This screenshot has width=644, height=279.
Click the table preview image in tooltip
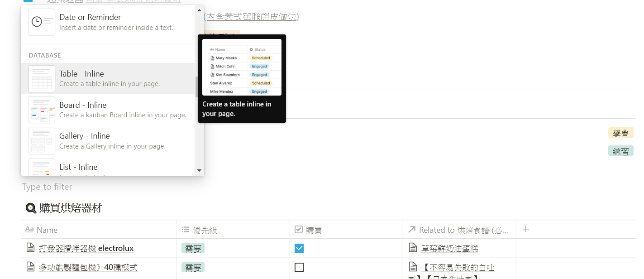coord(242,67)
